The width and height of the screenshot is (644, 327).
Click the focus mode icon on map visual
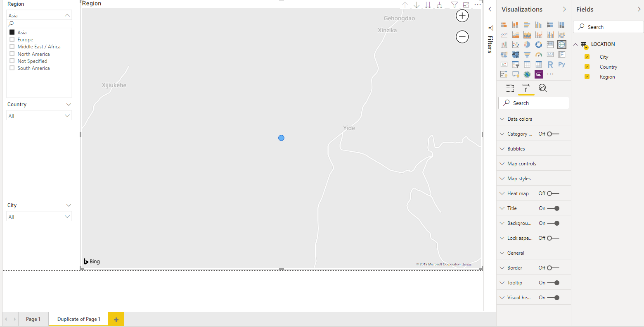click(x=466, y=5)
